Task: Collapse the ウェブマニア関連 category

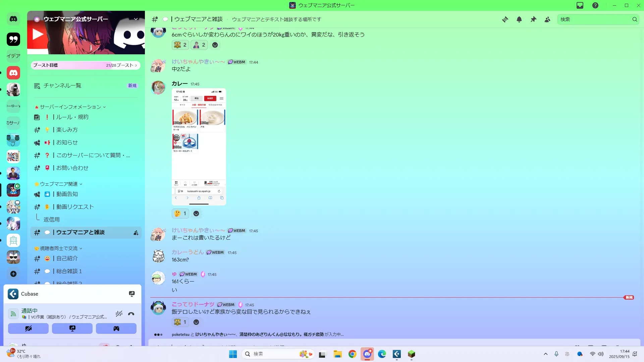Action: coord(59,184)
